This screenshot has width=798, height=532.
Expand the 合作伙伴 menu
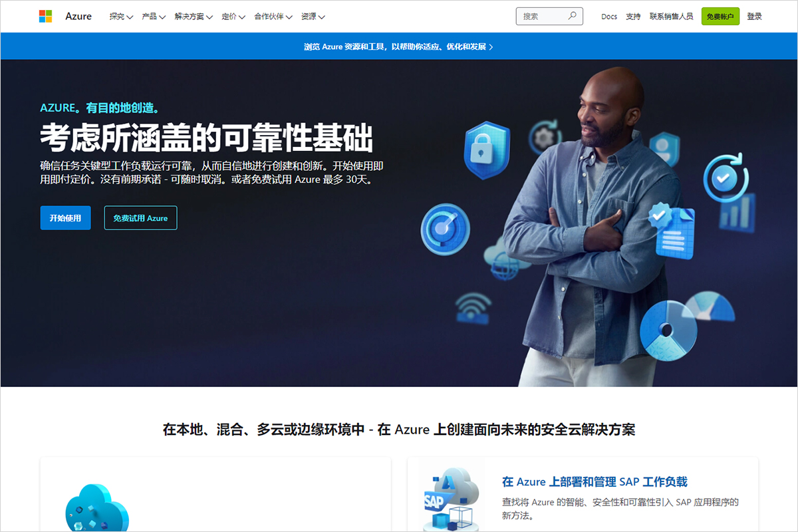click(x=273, y=17)
